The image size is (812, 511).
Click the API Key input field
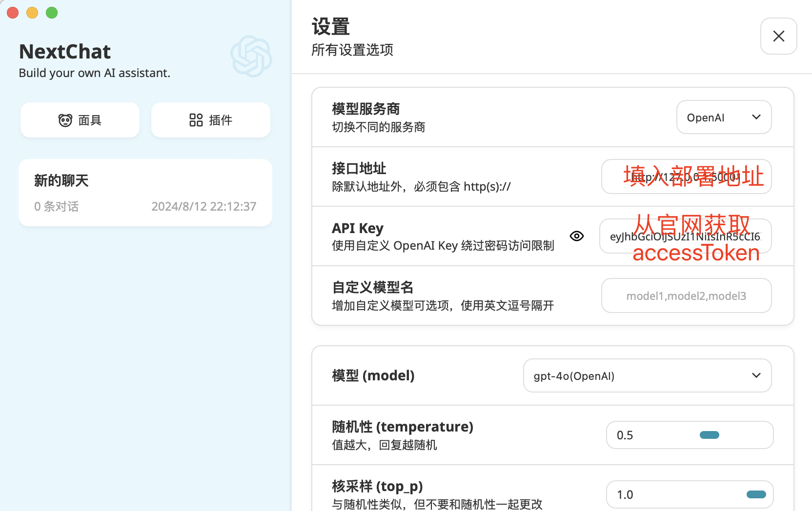click(x=685, y=236)
